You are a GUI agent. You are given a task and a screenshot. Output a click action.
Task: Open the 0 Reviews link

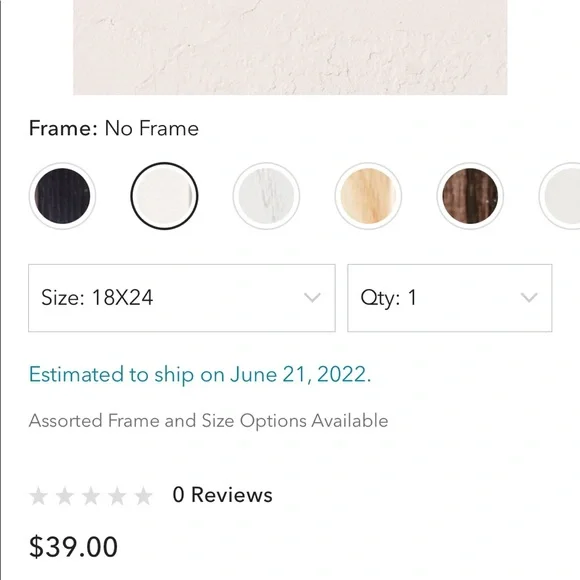tap(222, 495)
